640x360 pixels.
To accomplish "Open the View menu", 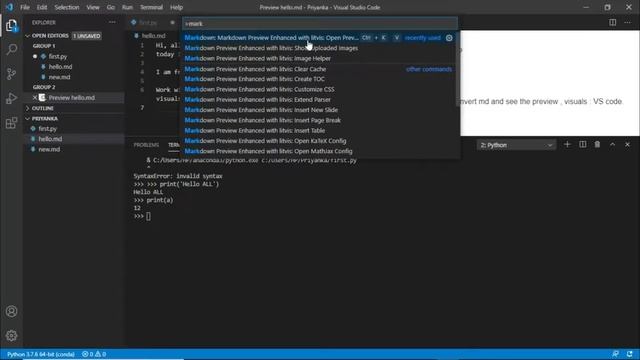I will [93, 7].
